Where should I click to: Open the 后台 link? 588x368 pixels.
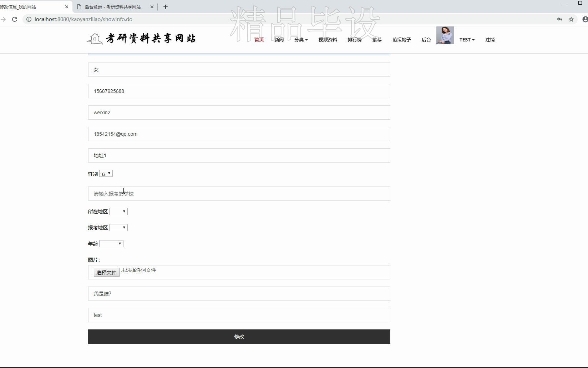(426, 40)
